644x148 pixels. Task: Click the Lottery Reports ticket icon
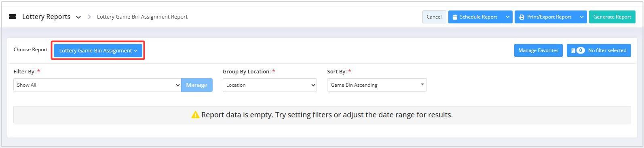(x=13, y=17)
